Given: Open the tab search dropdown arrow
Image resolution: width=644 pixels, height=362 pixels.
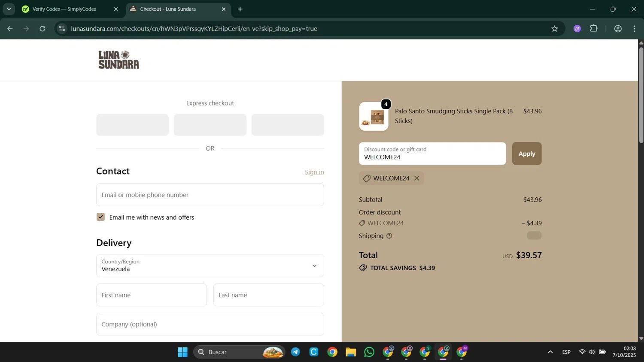Looking at the screenshot, I should click(9, 9).
